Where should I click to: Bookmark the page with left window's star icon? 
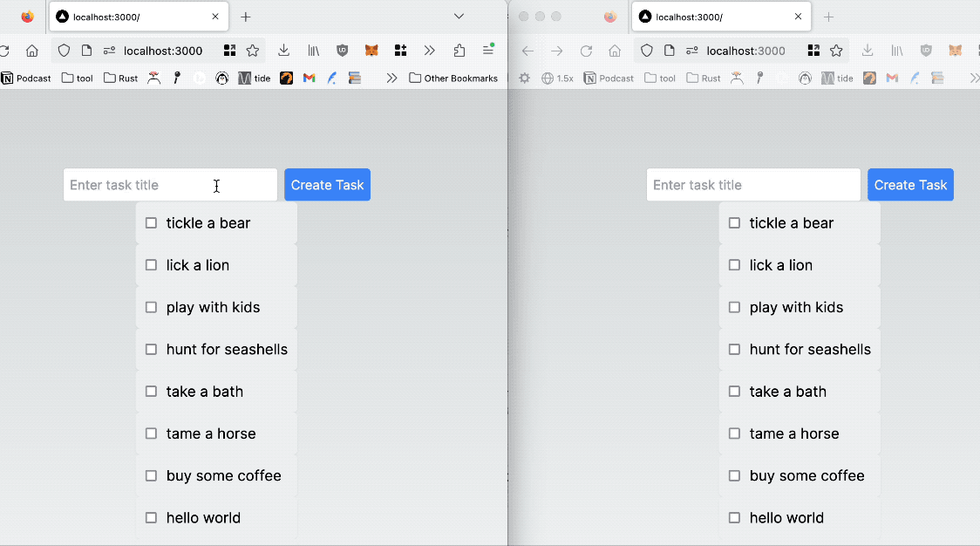coord(253,51)
